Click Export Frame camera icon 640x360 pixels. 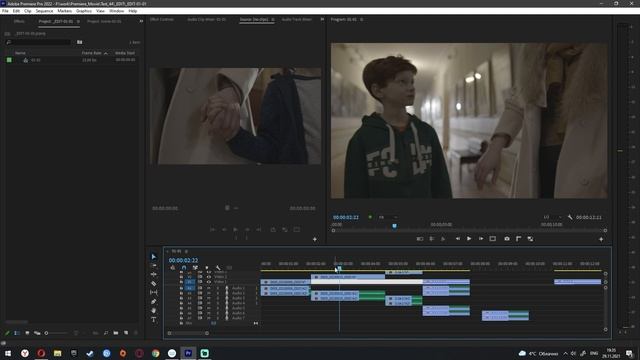tap(507, 239)
